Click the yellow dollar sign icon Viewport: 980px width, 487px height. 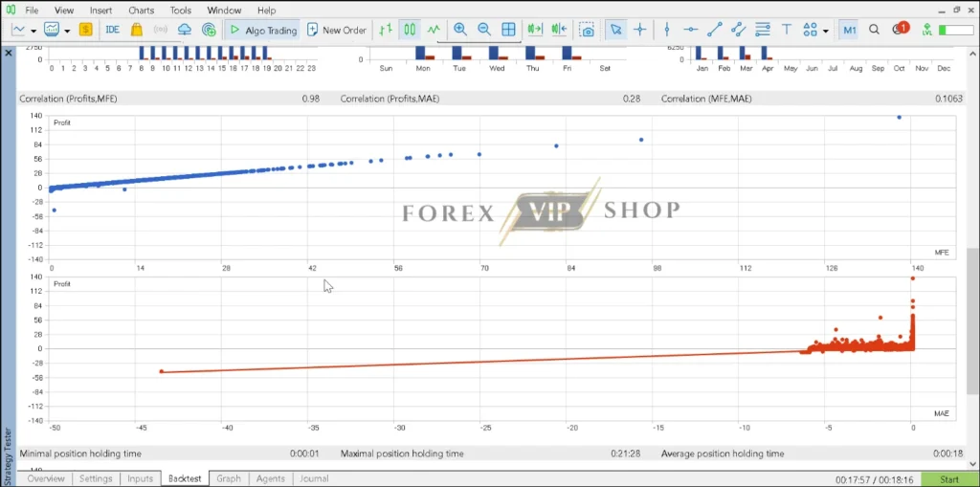click(x=85, y=30)
